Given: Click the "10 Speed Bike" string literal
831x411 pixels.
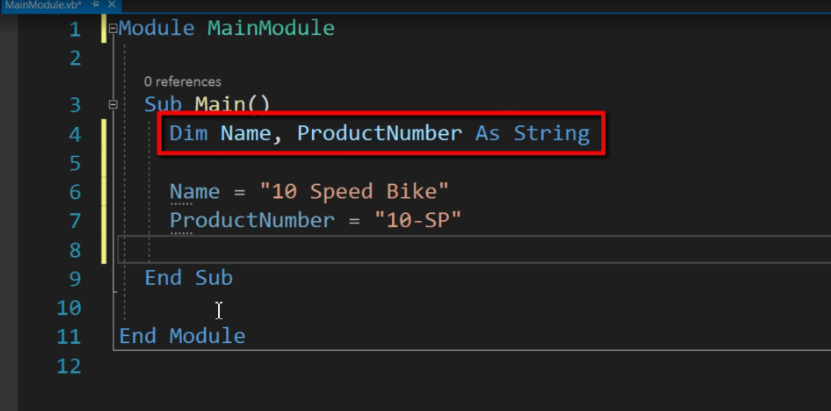Looking at the screenshot, I should [355, 191].
